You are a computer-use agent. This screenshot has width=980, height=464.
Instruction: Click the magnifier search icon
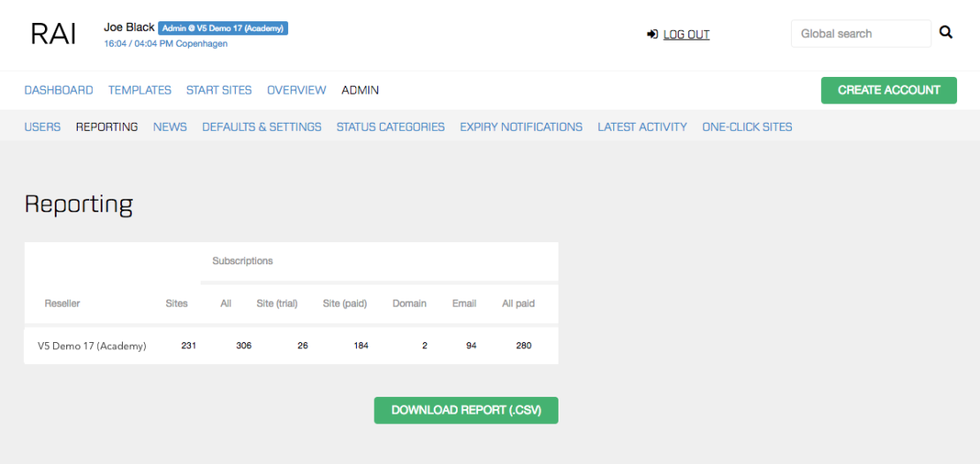pyautogui.click(x=946, y=33)
